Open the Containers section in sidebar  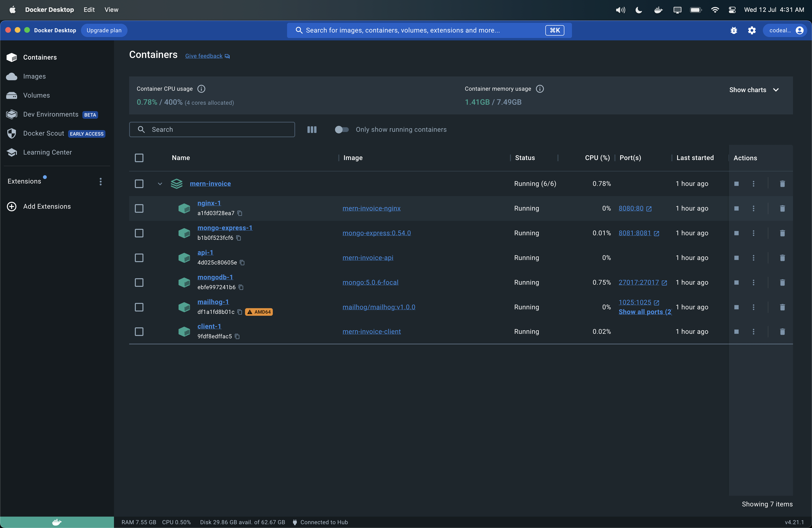tap(40, 57)
